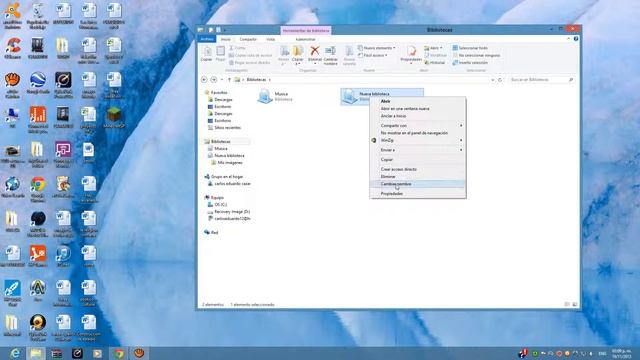The image size is (640, 360).
Task: Click the refresh button beside the address bar
Action: (500, 80)
